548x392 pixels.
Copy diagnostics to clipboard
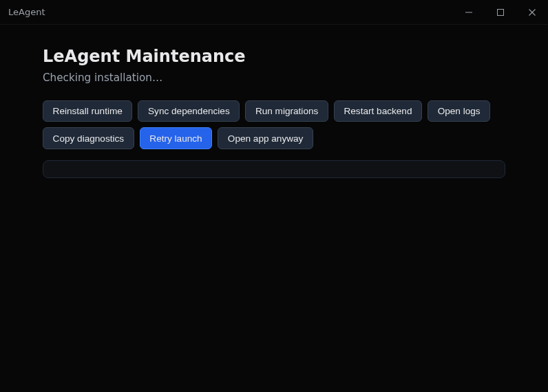coord(88,138)
